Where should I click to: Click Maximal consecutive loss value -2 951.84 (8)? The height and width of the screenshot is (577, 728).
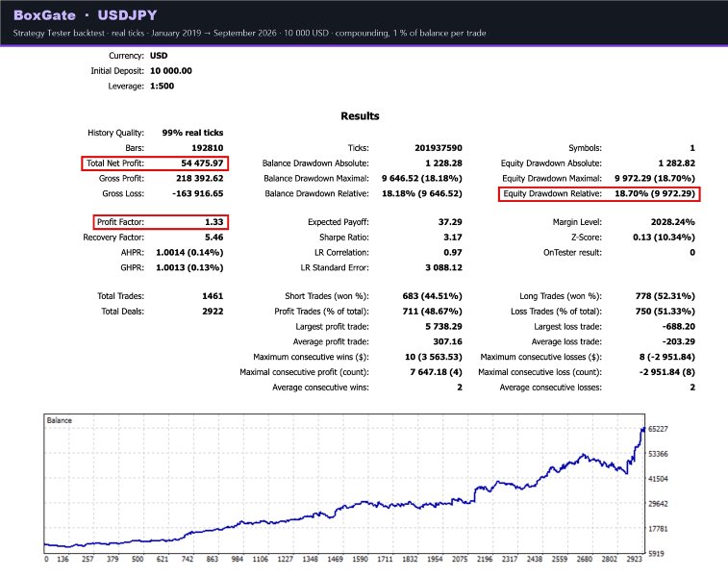[667, 372]
